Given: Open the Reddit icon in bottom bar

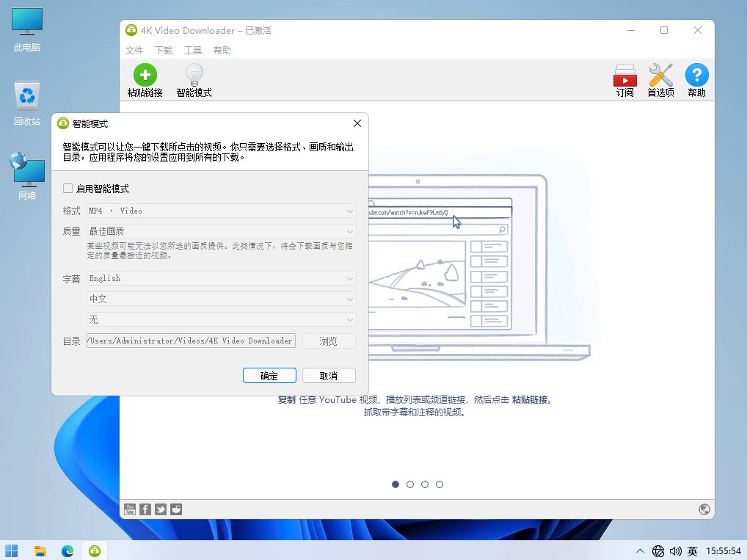Looking at the screenshot, I should pyautogui.click(x=176, y=509).
